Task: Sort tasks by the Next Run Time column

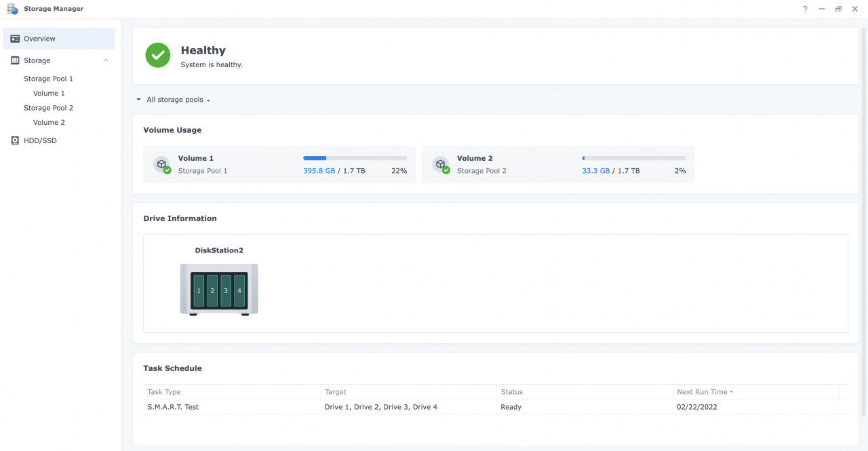Action: (x=704, y=392)
